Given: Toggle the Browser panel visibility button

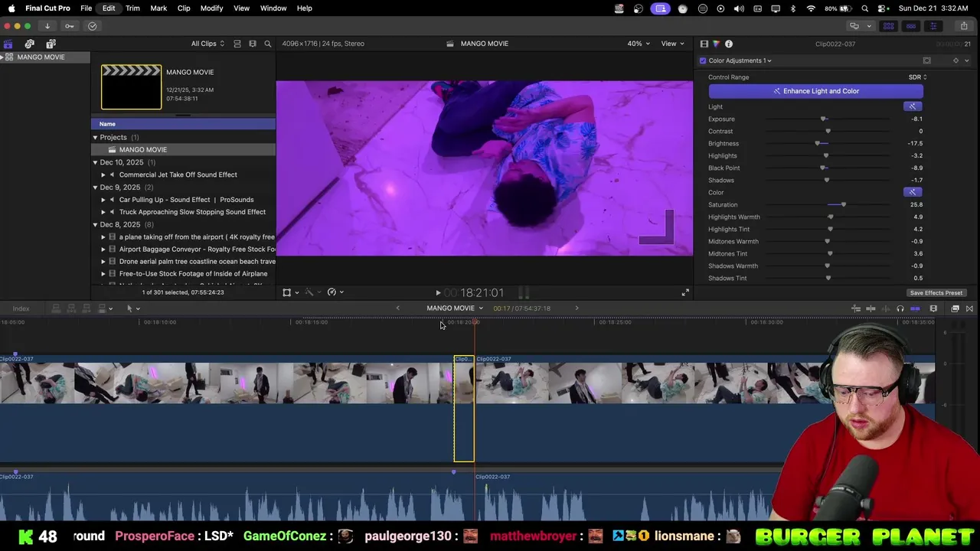Looking at the screenshot, I should pos(889,26).
